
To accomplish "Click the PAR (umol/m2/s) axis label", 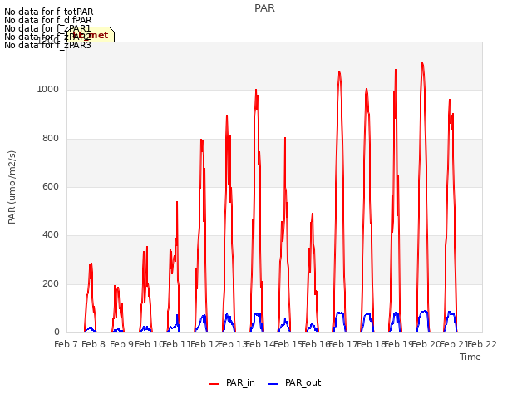I will (12, 187).
